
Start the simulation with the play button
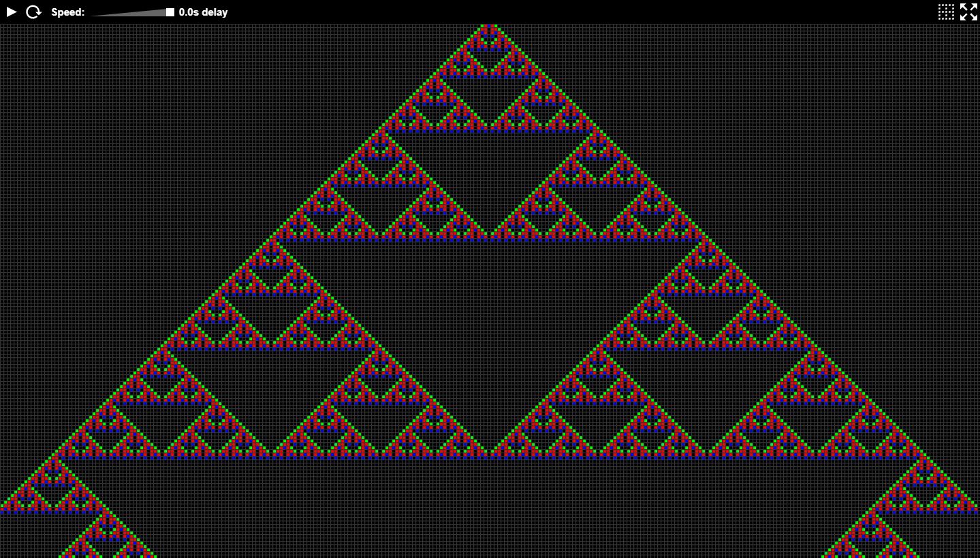(12, 12)
